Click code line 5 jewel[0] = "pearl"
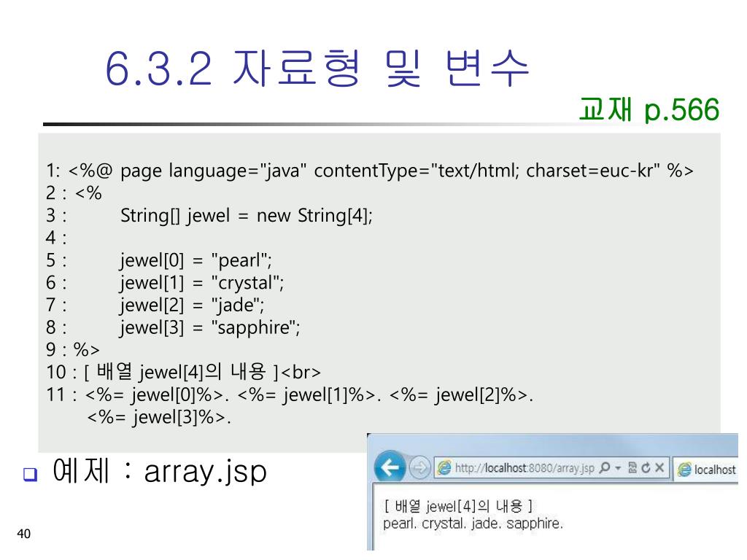Screen dimensions: 747x560 coord(196,260)
